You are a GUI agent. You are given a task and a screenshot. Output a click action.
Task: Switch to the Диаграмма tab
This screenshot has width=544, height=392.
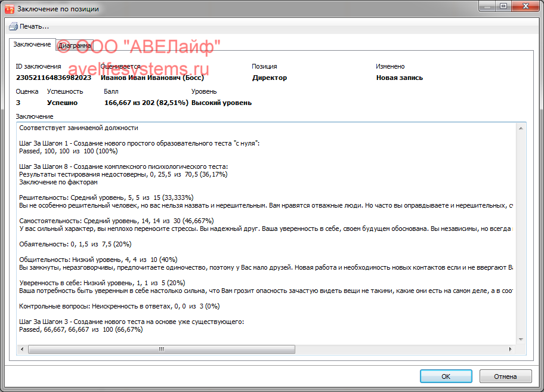(75, 45)
